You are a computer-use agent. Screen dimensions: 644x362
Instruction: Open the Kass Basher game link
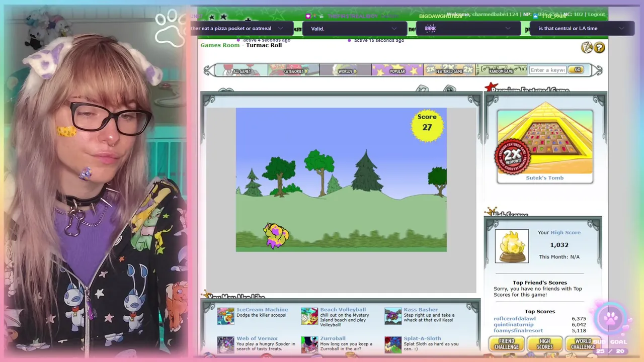(x=421, y=310)
